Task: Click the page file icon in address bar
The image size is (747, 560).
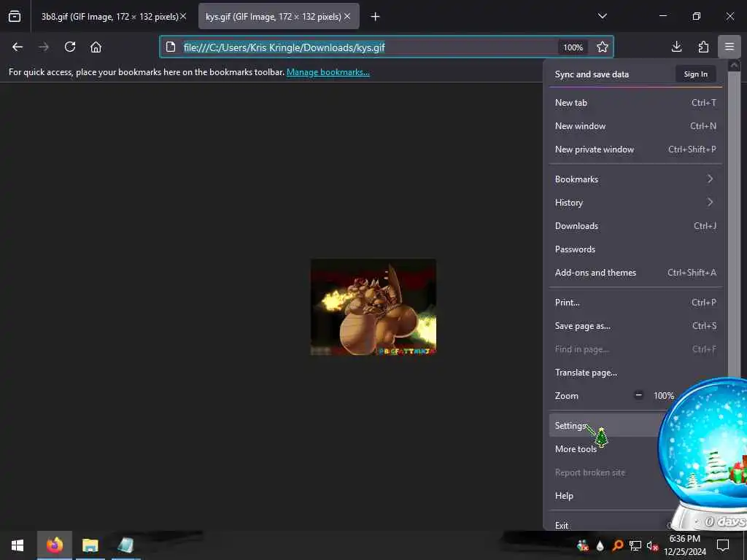Action: (x=171, y=47)
